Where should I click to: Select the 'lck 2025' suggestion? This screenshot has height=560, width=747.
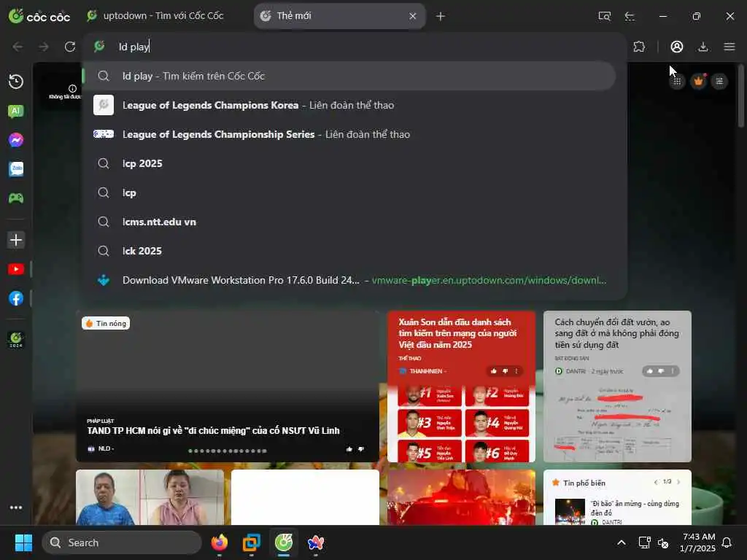pos(349,251)
